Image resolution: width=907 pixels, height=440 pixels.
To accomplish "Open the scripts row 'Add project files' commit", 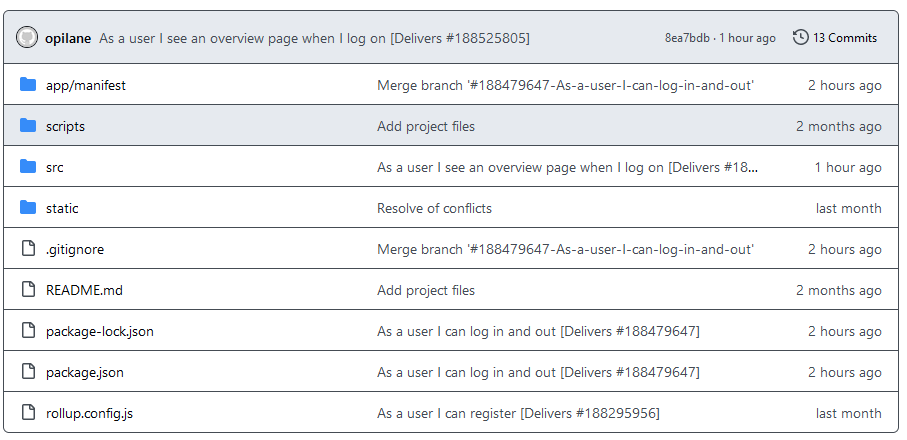I will 426,127.
